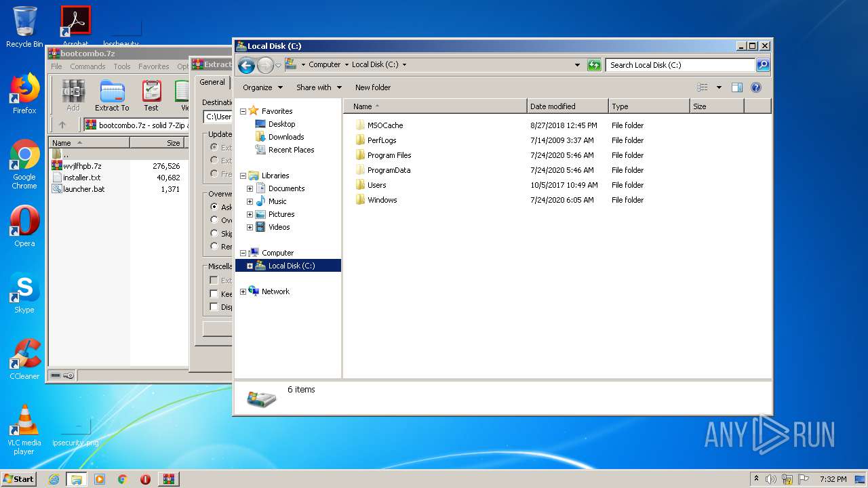Open WinRAR Tools menu

[122, 66]
